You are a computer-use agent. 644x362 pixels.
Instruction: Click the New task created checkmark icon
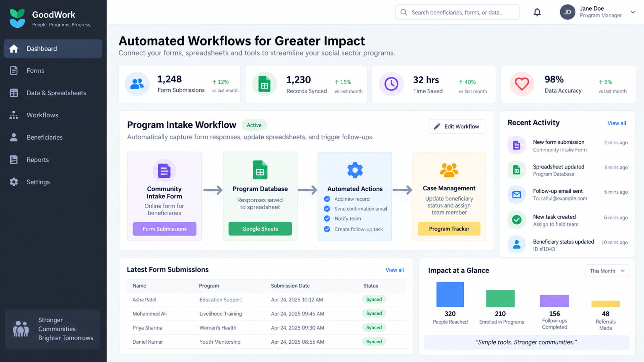[x=517, y=220]
